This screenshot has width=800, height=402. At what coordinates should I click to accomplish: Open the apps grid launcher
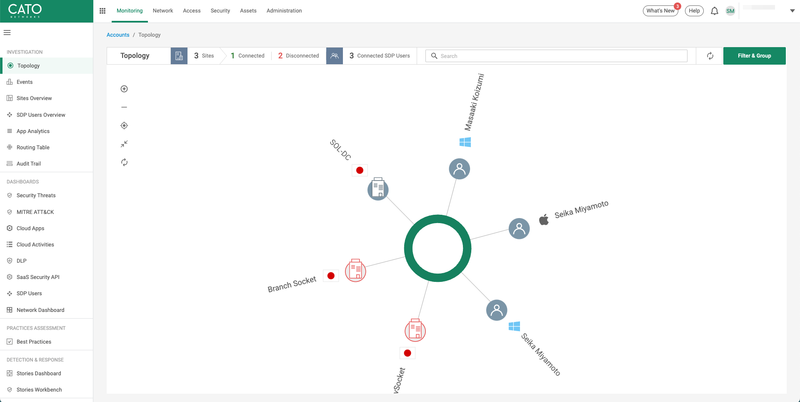[103, 11]
